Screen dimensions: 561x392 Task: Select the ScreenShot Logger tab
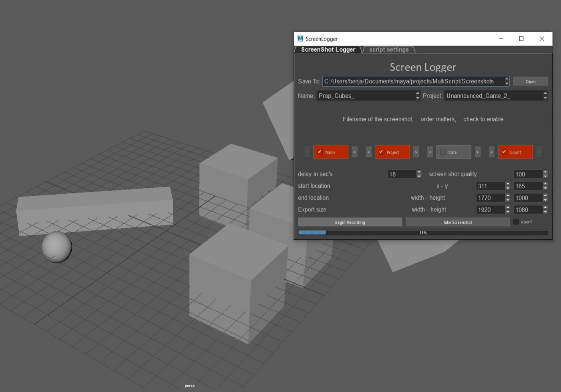point(328,49)
